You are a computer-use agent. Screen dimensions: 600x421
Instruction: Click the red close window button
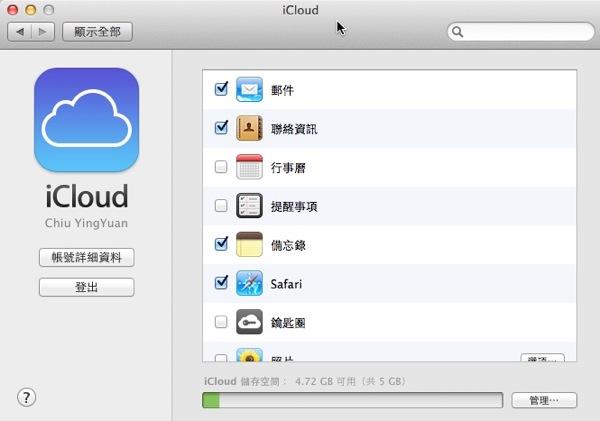point(13,10)
